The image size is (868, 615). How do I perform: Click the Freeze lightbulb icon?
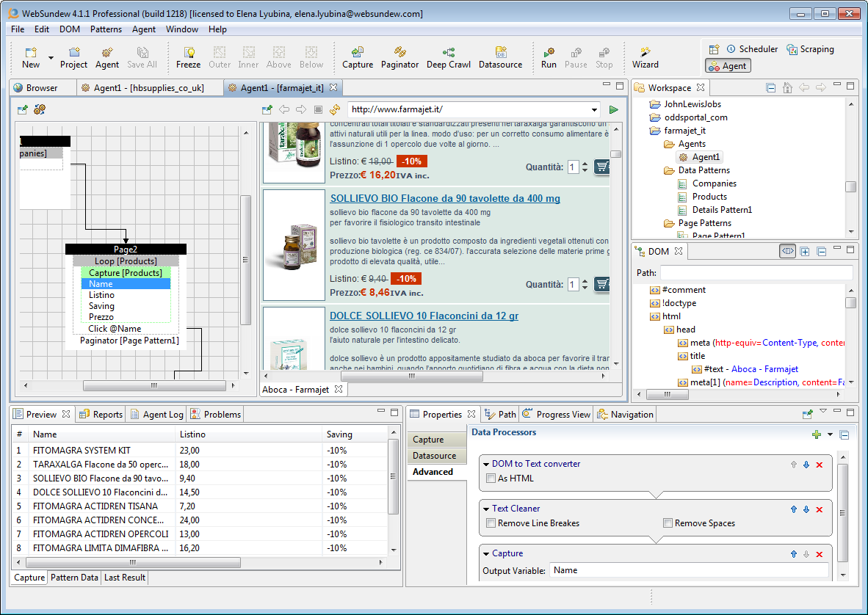[189, 53]
